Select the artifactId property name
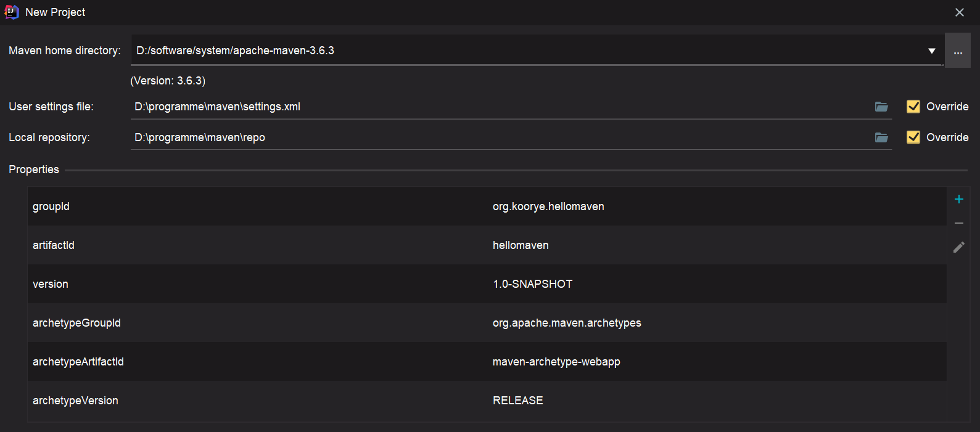The image size is (980, 432). (54, 245)
